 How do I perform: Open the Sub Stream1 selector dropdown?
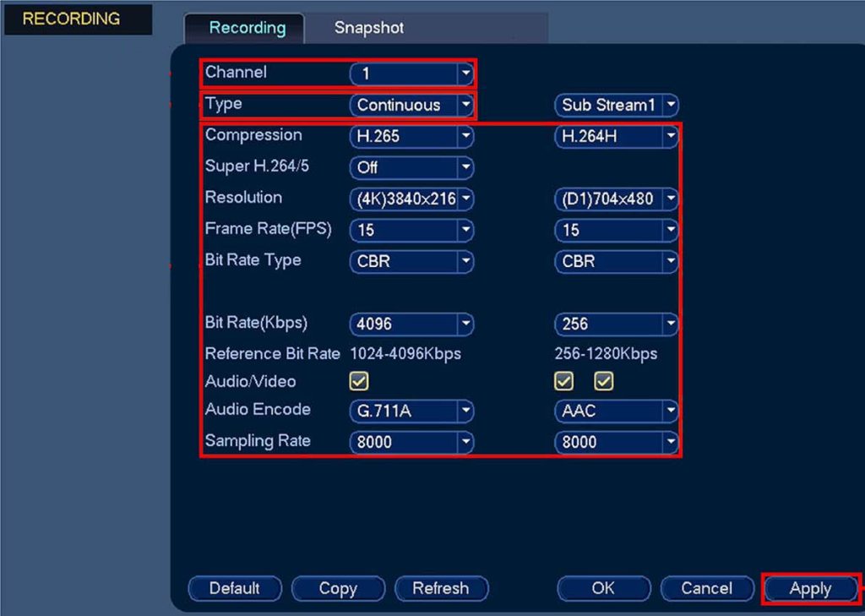[x=617, y=106]
